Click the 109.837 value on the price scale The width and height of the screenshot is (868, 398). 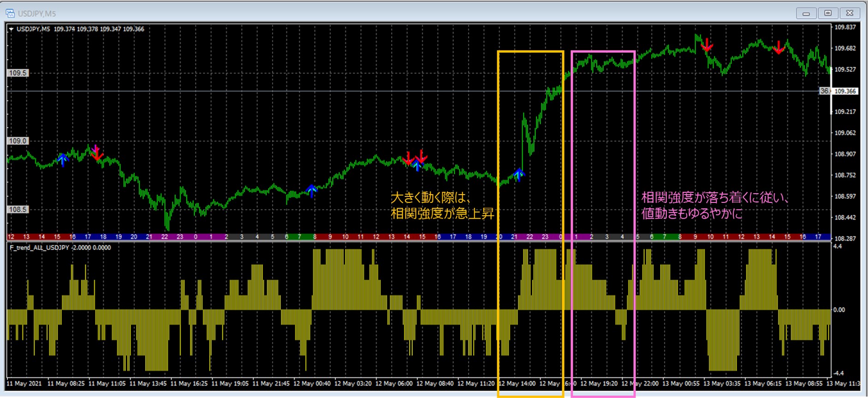(845, 27)
